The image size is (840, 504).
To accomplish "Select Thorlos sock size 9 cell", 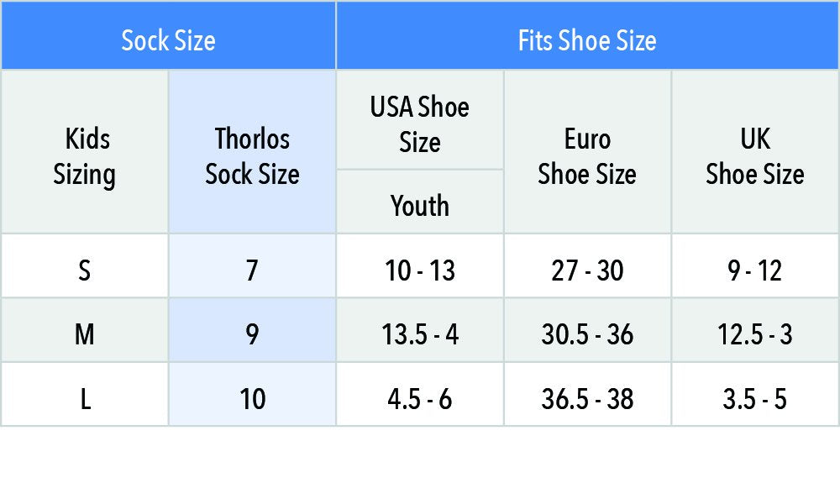I will point(252,334).
